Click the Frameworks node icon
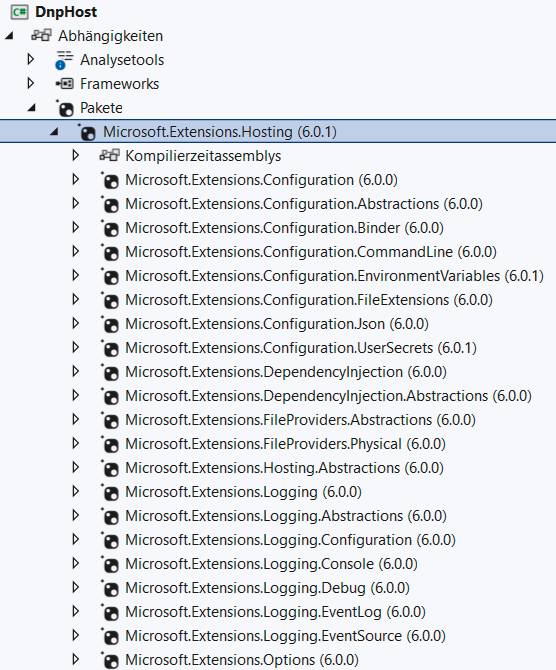 (65, 84)
